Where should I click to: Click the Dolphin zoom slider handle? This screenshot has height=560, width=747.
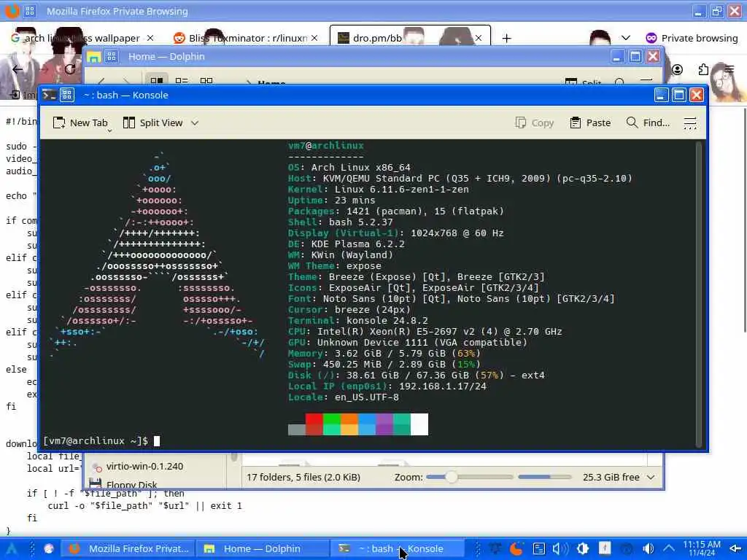pos(451,477)
